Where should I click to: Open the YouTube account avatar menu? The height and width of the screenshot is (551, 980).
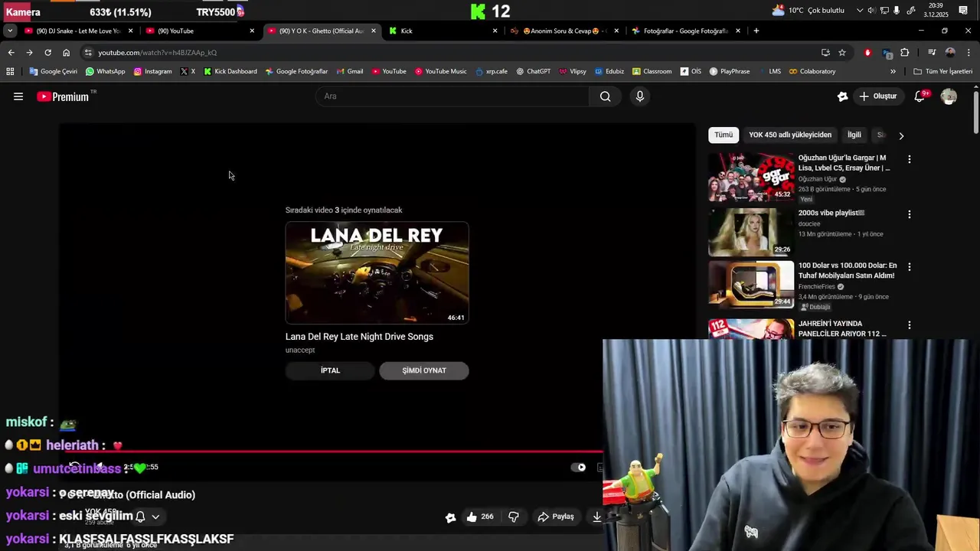pos(949,96)
